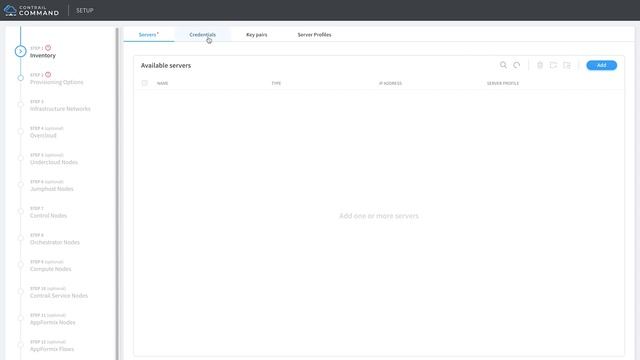Click the Contrail Command logo
The width and height of the screenshot is (640, 360).
click(x=31, y=11)
